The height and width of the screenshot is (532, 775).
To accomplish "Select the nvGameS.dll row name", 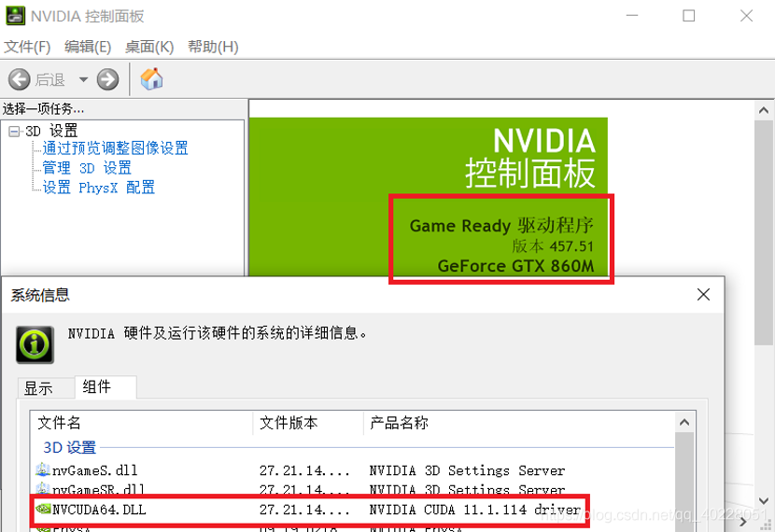I will pyautogui.click(x=95, y=470).
